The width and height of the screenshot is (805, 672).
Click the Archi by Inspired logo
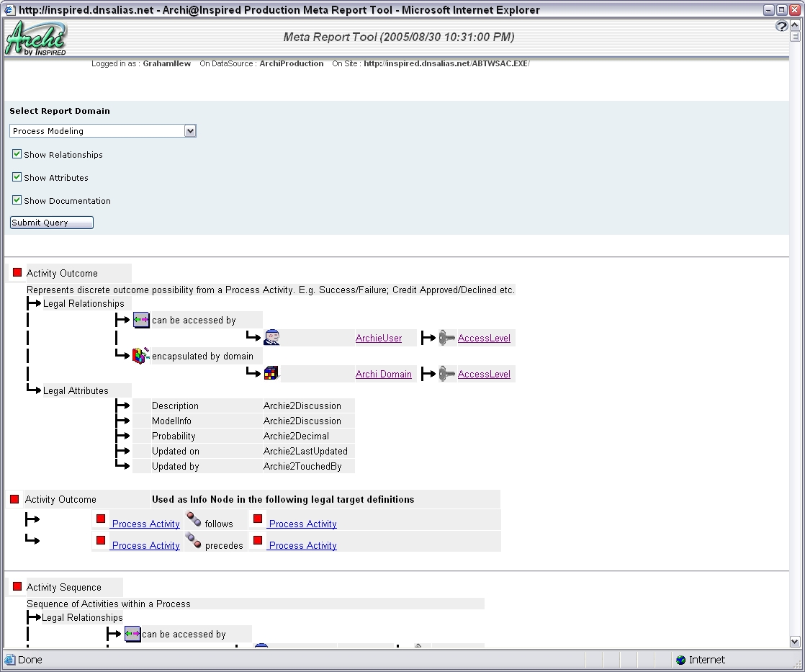(36, 38)
